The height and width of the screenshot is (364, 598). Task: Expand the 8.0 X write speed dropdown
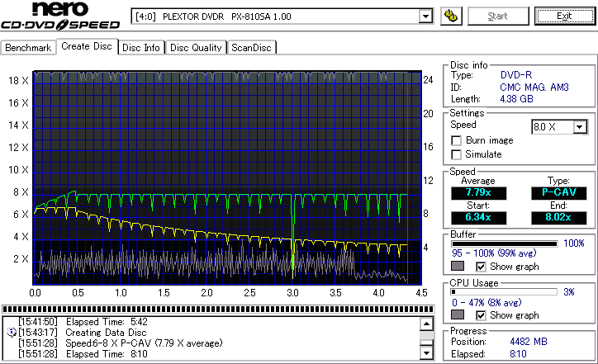580,127
